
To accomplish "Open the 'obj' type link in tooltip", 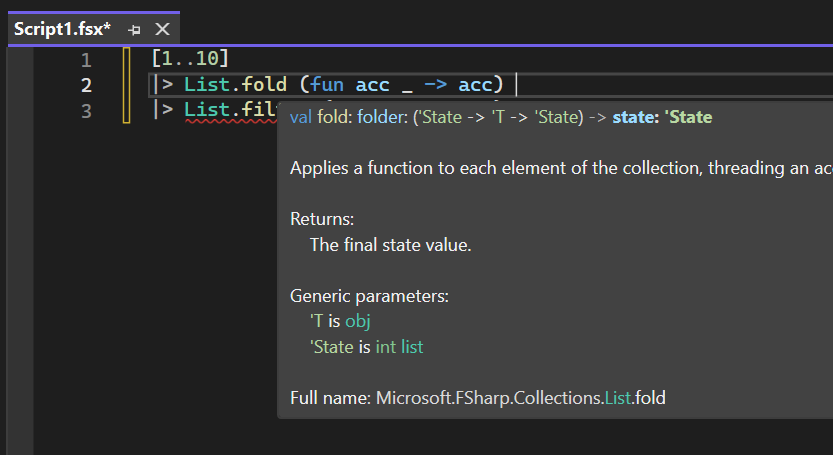I will tap(358, 321).
